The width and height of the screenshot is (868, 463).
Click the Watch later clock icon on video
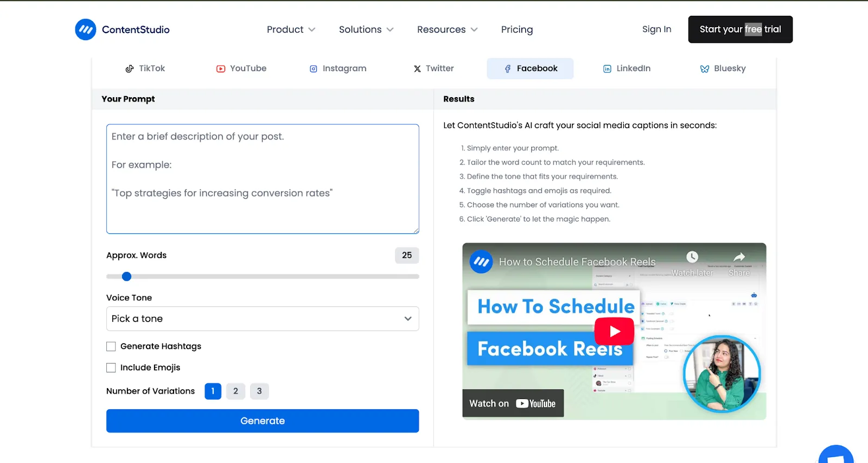pos(692,257)
